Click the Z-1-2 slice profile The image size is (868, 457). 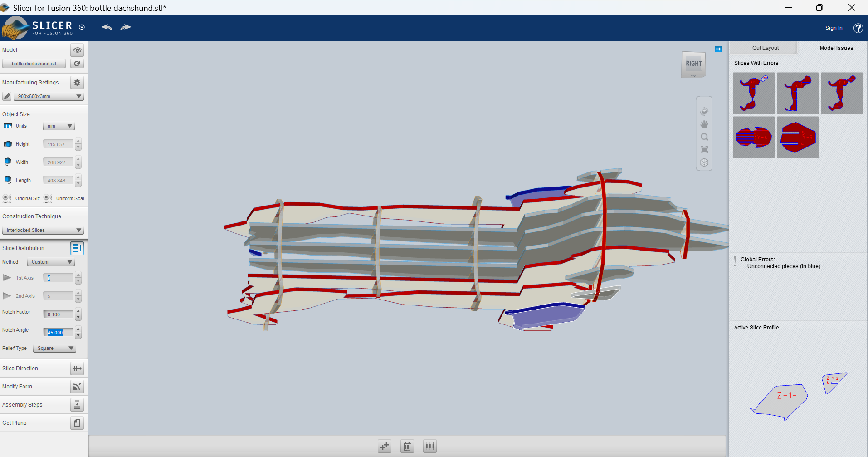point(833,382)
